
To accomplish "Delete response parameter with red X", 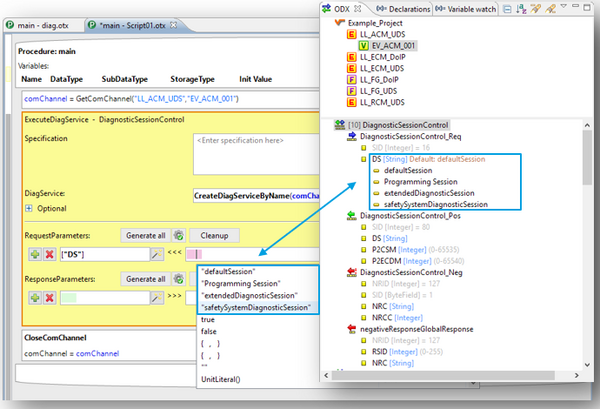I will click(x=49, y=298).
